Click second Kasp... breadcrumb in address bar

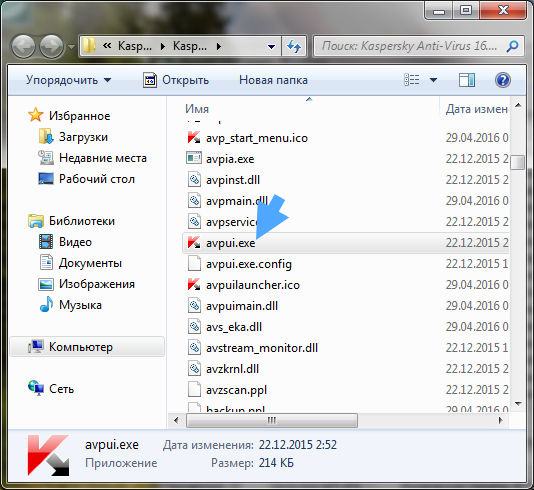tap(190, 46)
